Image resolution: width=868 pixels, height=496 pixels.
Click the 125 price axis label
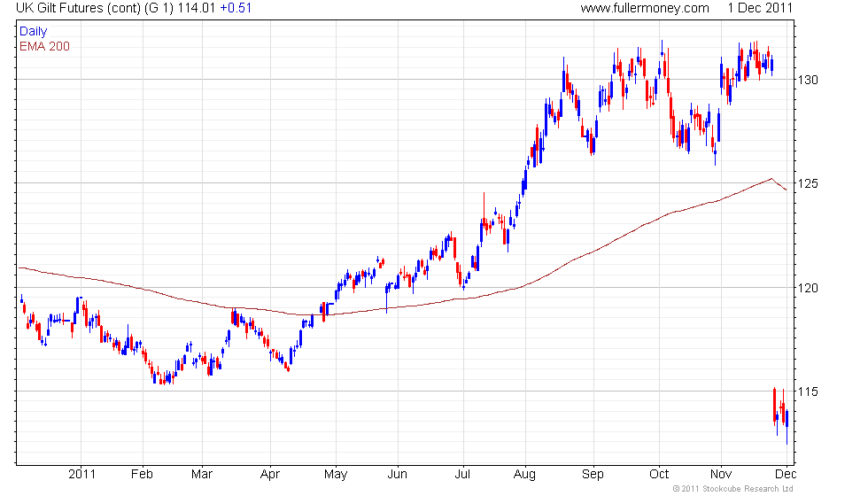pos(808,183)
